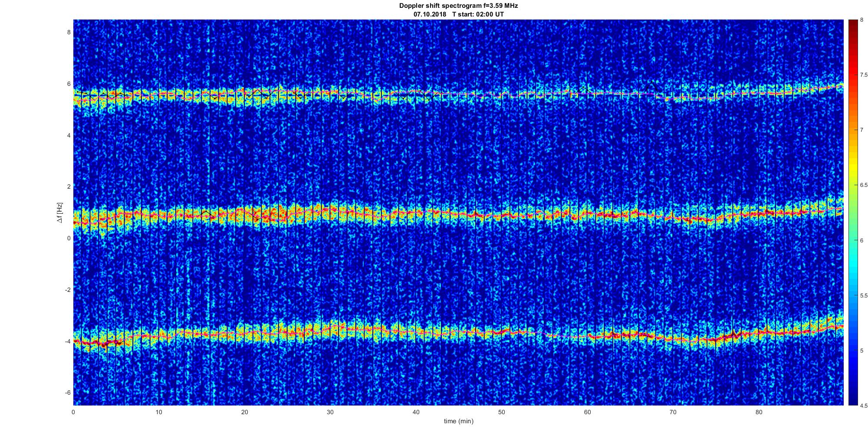Click the x-axis tick label 40
Image resolution: width=868 pixels, height=435 pixels.
(x=416, y=412)
